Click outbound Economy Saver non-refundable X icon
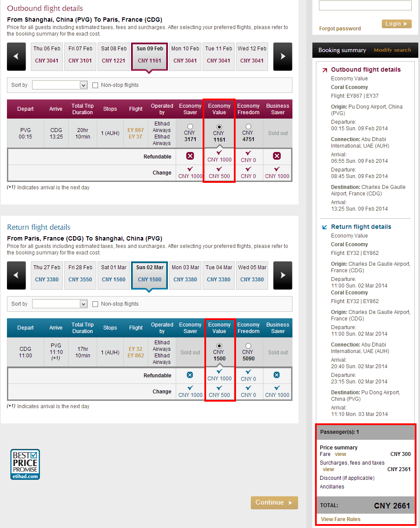The width and height of the screenshot is (420, 528). (190, 156)
